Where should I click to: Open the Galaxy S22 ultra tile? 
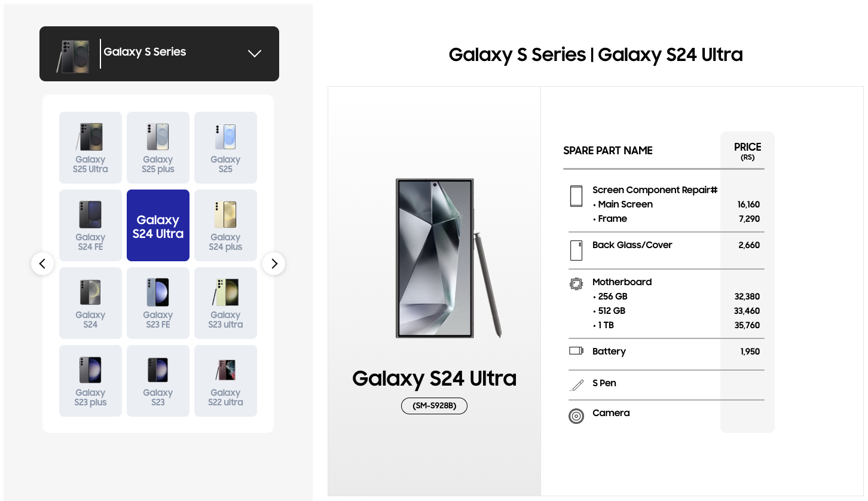225,381
